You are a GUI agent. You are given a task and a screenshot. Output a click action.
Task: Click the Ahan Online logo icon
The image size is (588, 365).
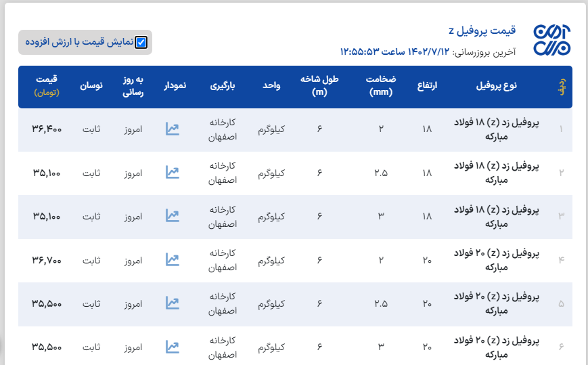pyautogui.click(x=551, y=41)
